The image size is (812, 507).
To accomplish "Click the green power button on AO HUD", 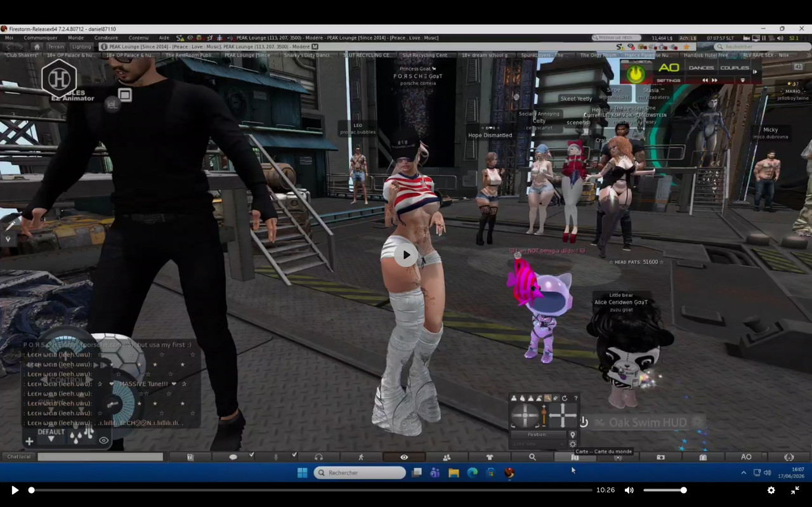I will (x=636, y=74).
